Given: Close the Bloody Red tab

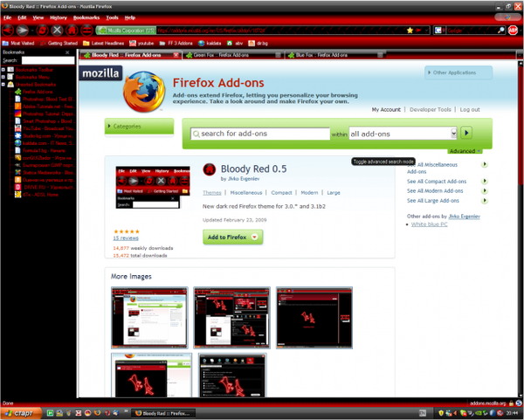Looking at the screenshot, I should pyautogui.click(x=176, y=55).
